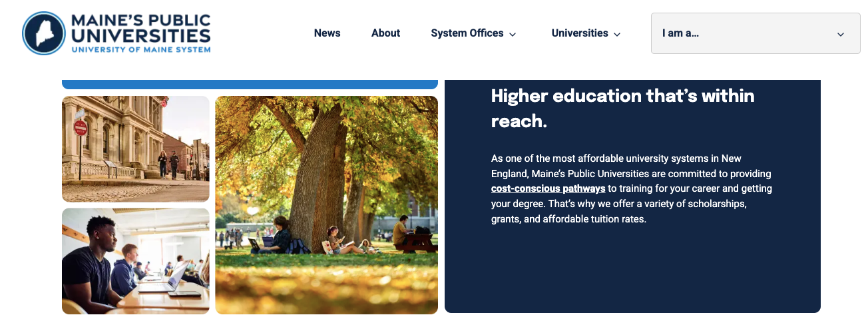This screenshot has width=868, height=317.
Task: Click the paragraph about affordable university systems
Action: pos(631,188)
